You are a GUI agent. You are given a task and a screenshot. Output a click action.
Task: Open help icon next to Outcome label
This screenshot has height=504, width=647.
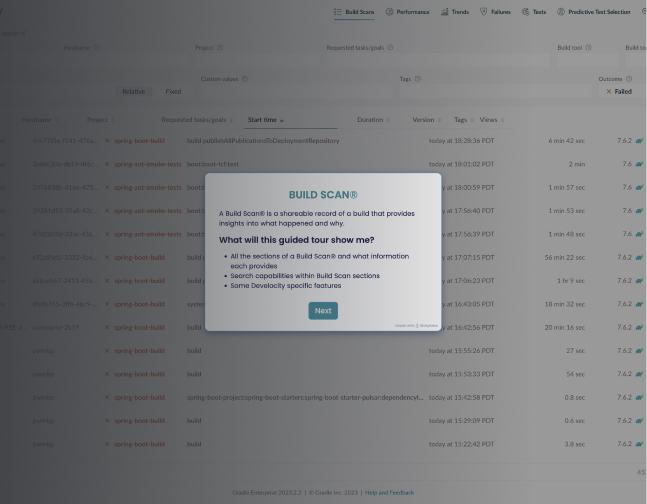629,78
